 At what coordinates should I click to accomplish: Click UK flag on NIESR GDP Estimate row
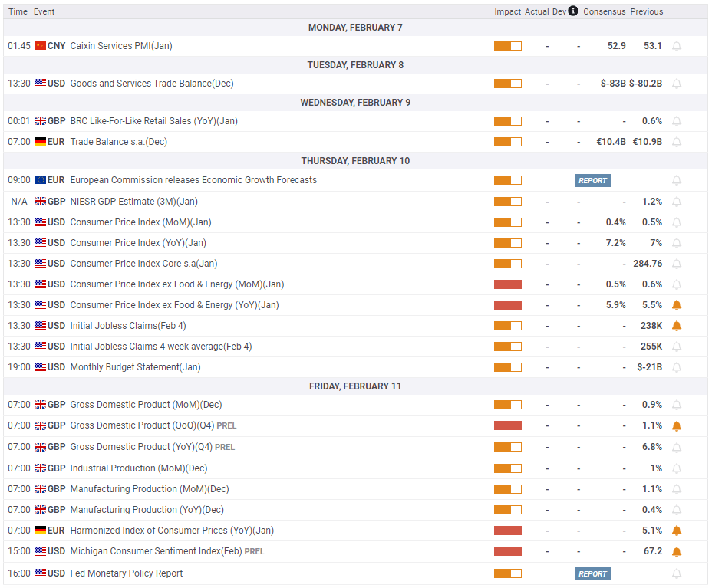point(41,202)
